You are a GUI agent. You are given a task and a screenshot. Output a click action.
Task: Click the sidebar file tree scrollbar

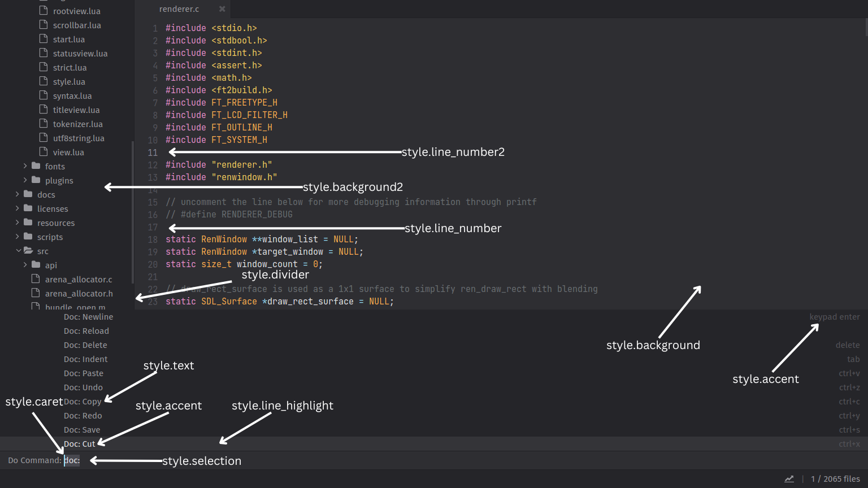pos(133,212)
